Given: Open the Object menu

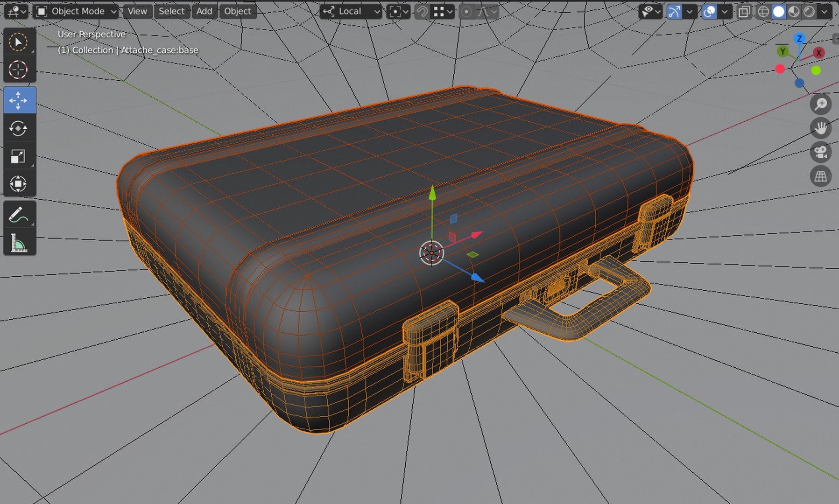Looking at the screenshot, I should coord(238,12).
